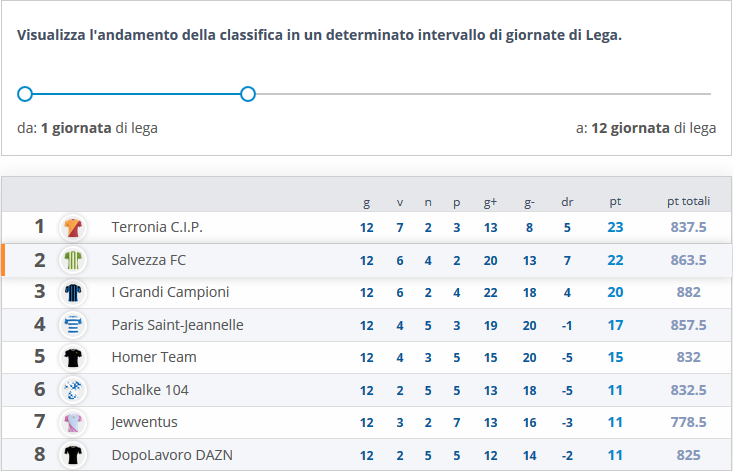This screenshot has height=471, width=733.
Task: Open the Jewventus team name link
Action: 146,423
